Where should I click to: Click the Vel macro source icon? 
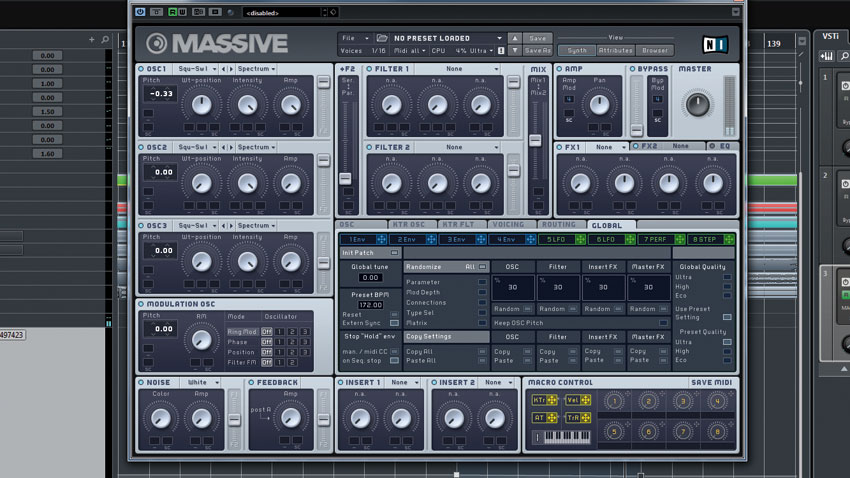pos(578,400)
